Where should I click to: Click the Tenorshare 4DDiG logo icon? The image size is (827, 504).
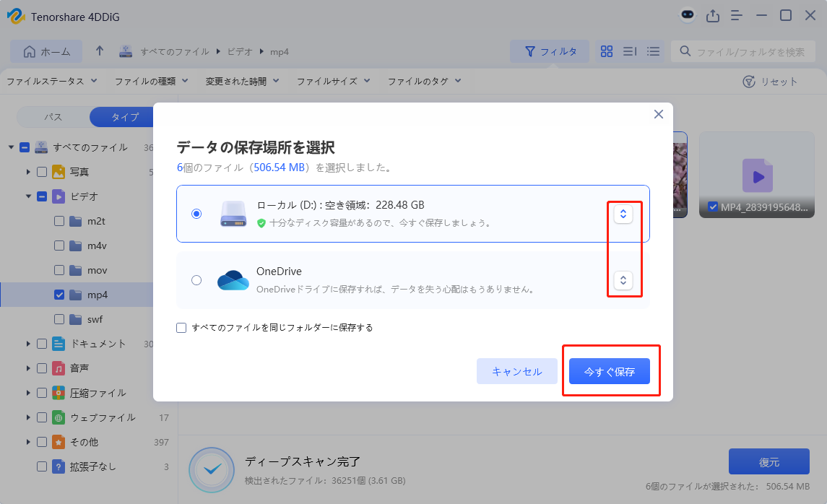point(16,17)
